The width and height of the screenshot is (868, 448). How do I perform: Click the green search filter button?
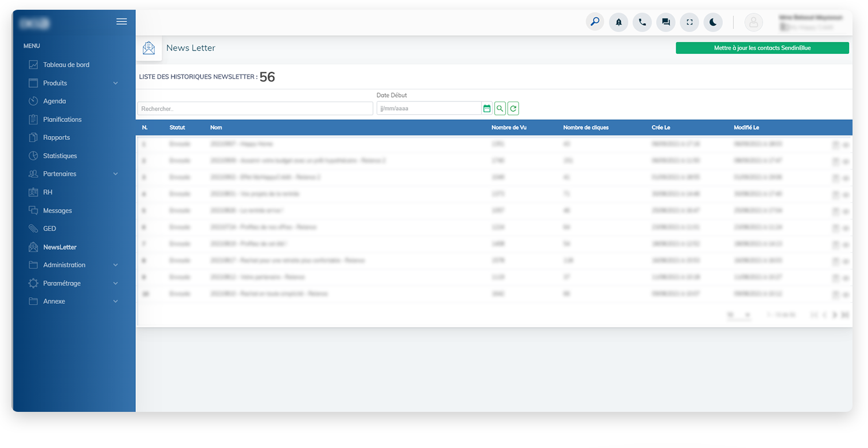coord(500,108)
